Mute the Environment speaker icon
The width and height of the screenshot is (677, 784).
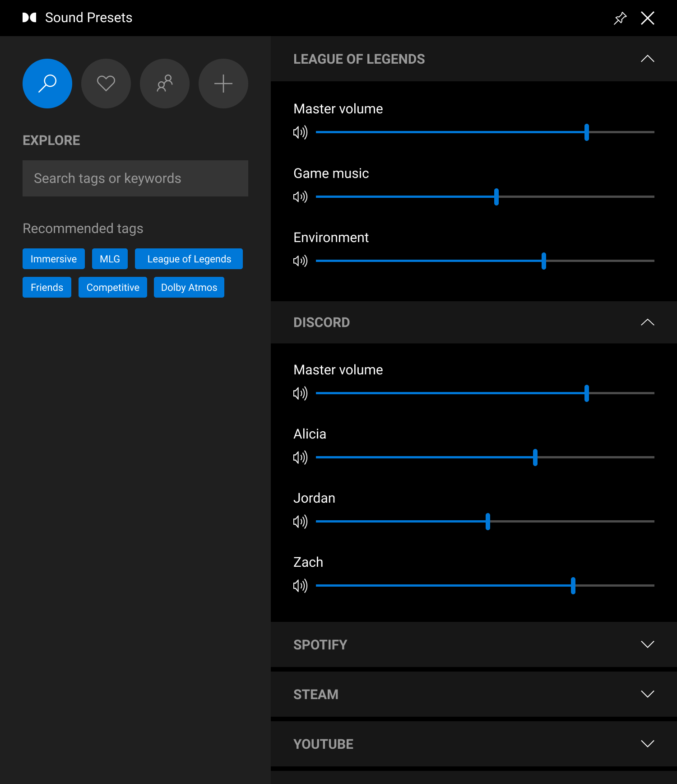pos(300,261)
